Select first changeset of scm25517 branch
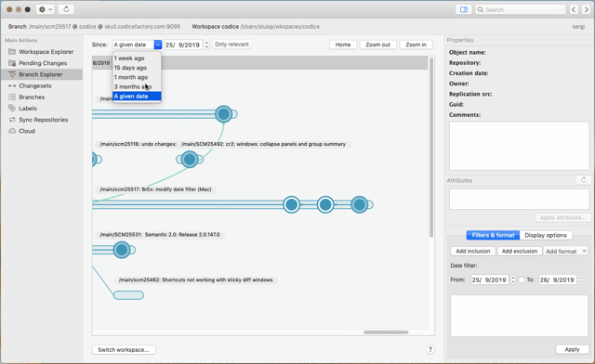The height and width of the screenshot is (364, 595). click(291, 204)
